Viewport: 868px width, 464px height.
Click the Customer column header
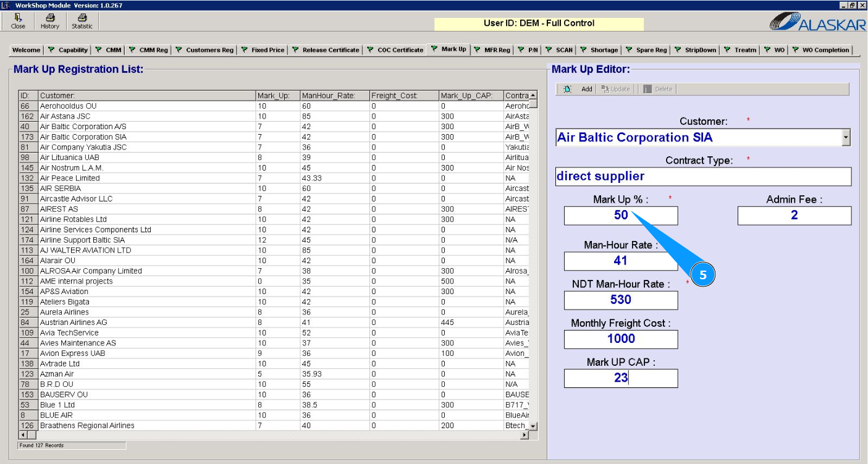tap(147, 96)
